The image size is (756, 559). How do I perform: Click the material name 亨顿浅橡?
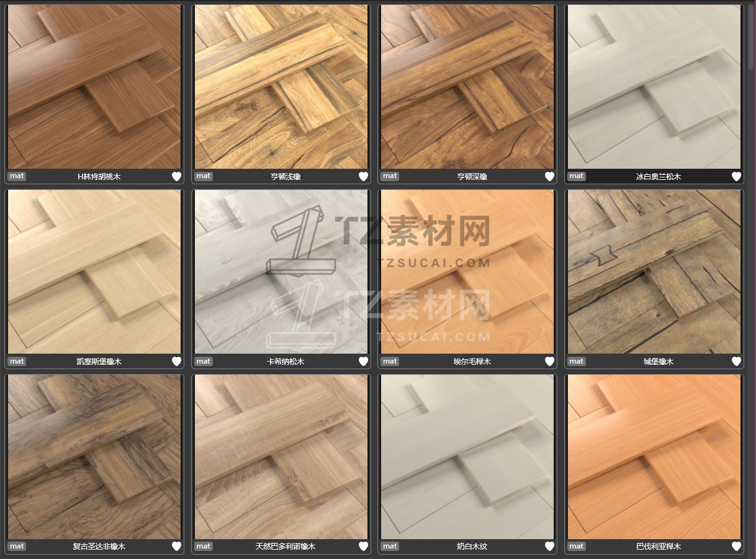click(286, 177)
